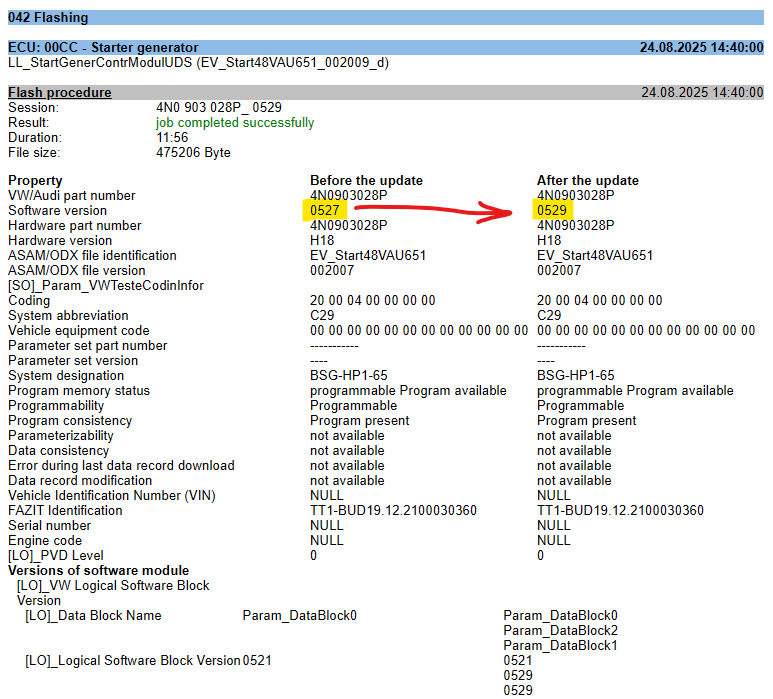The width and height of the screenshot is (773, 699).
Task: Click 'job completed successfully' result text
Action: click(x=235, y=122)
